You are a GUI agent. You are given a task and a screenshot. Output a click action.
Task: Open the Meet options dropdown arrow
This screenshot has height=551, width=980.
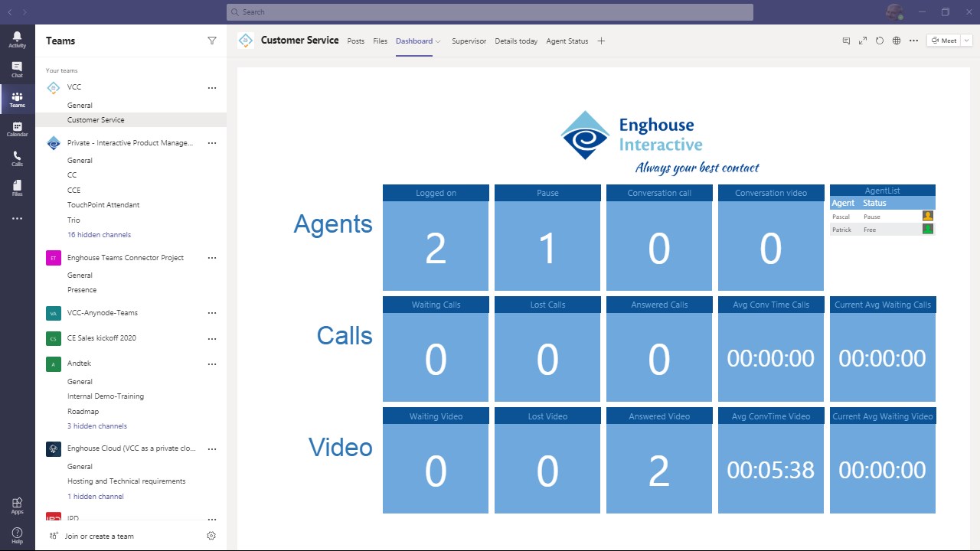coord(967,41)
